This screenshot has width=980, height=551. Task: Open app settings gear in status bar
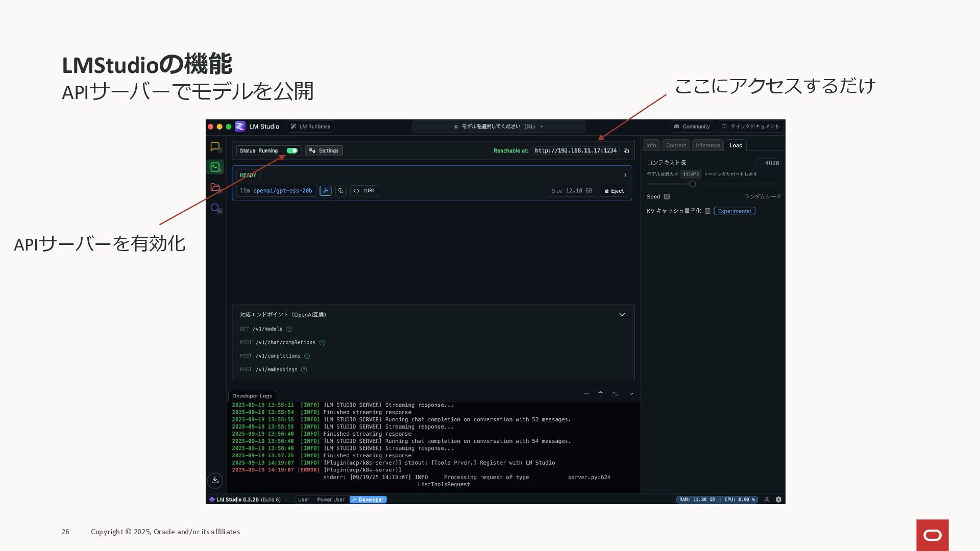tap(778, 499)
